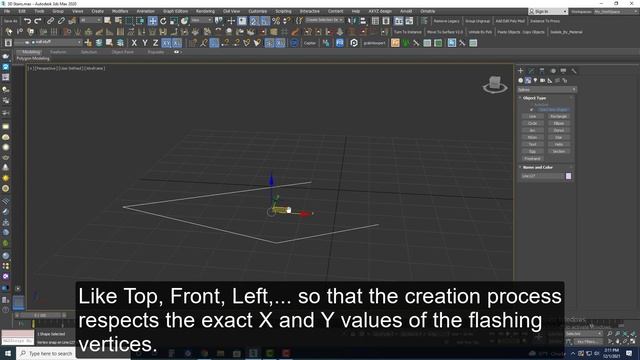Viewport: 640px width, 360px height.
Task: Click the Circle spline button
Action: [x=533, y=123]
